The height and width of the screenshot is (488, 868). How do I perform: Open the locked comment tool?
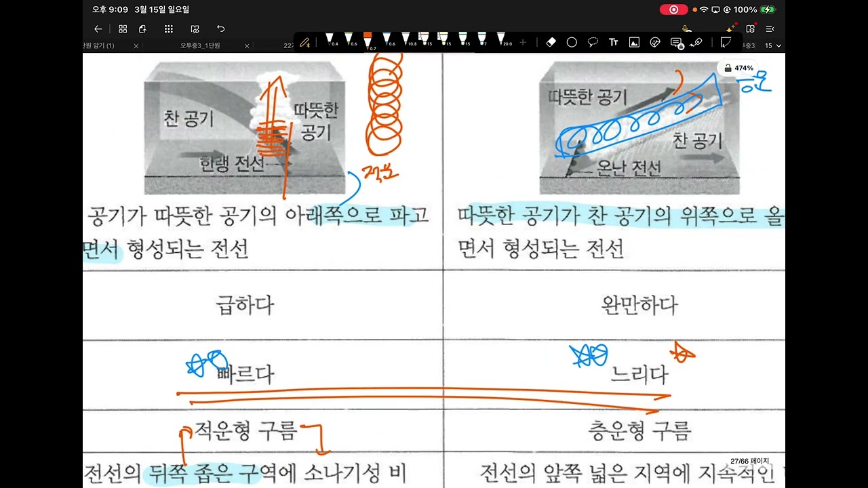point(676,42)
